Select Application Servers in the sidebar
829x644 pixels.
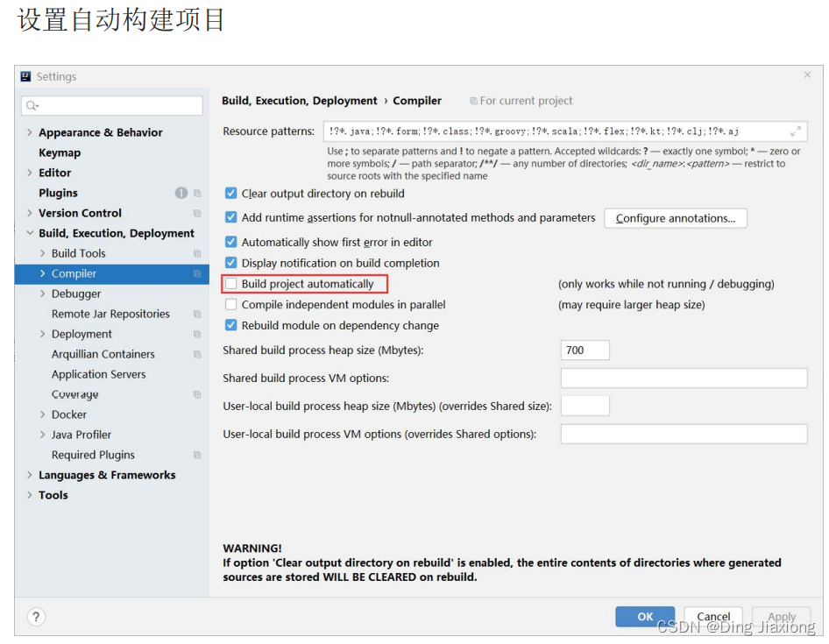point(98,374)
